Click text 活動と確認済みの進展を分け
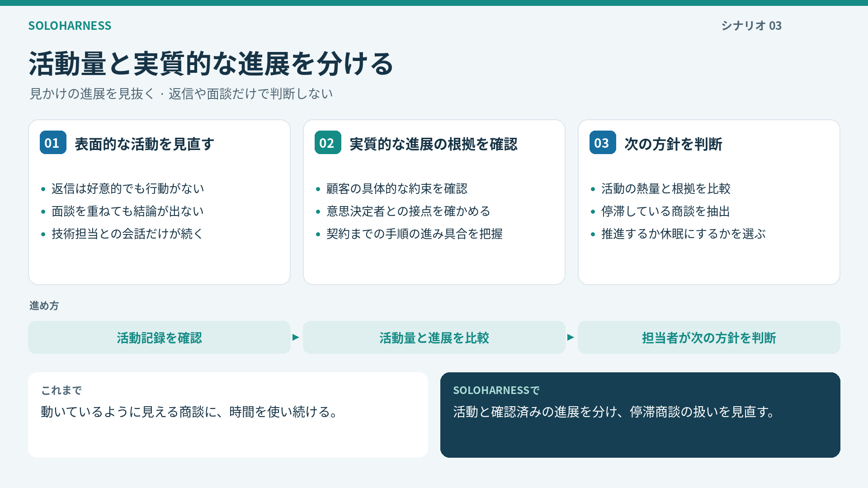The height and width of the screenshot is (488, 868). 535,412
